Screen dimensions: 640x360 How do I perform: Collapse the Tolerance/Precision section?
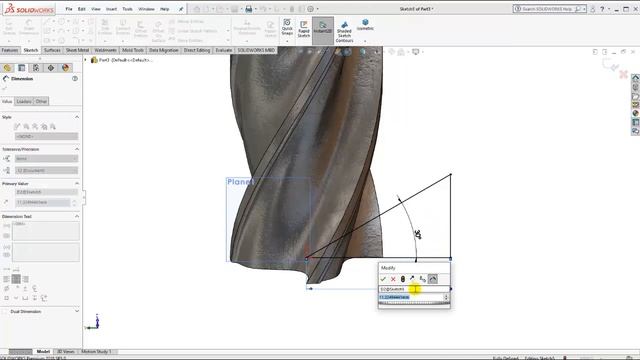[77, 149]
